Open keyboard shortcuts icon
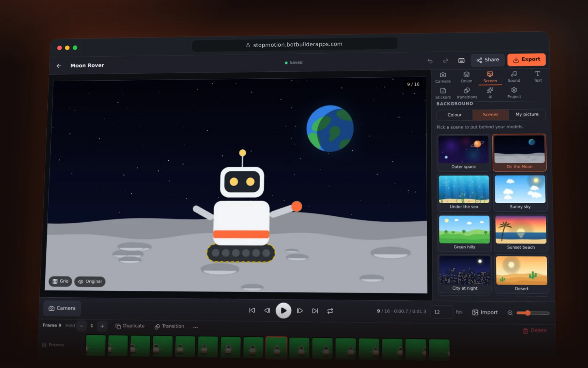 [x=461, y=61]
